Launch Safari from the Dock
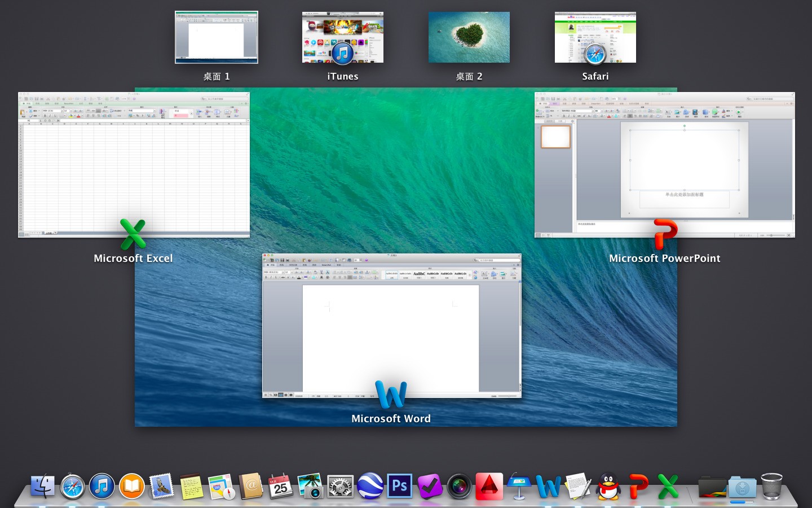The width and height of the screenshot is (812, 508). click(x=73, y=486)
